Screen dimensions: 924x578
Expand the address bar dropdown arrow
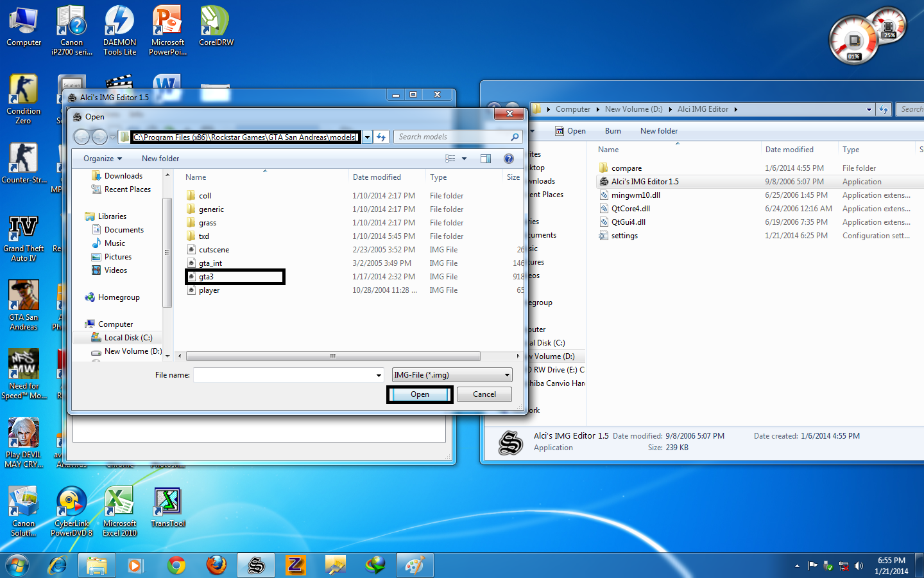[x=366, y=136]
